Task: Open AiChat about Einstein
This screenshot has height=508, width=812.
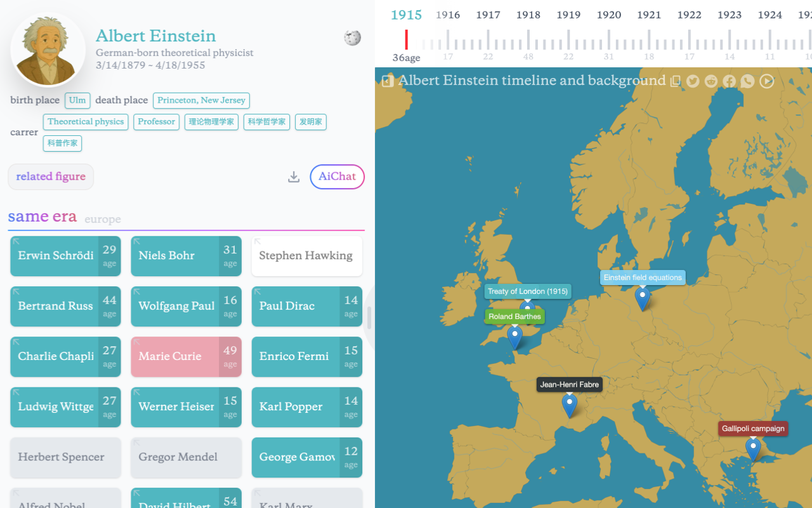Action: 337,177
